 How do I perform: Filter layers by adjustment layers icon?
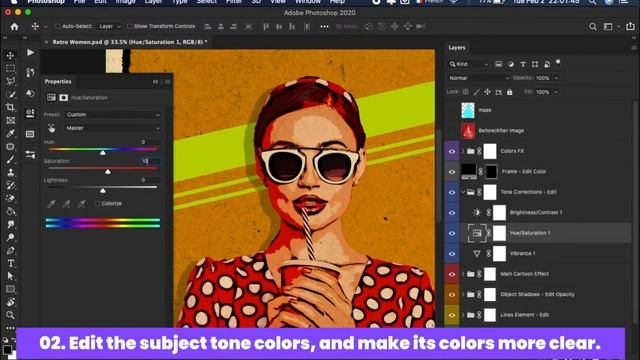511,64
